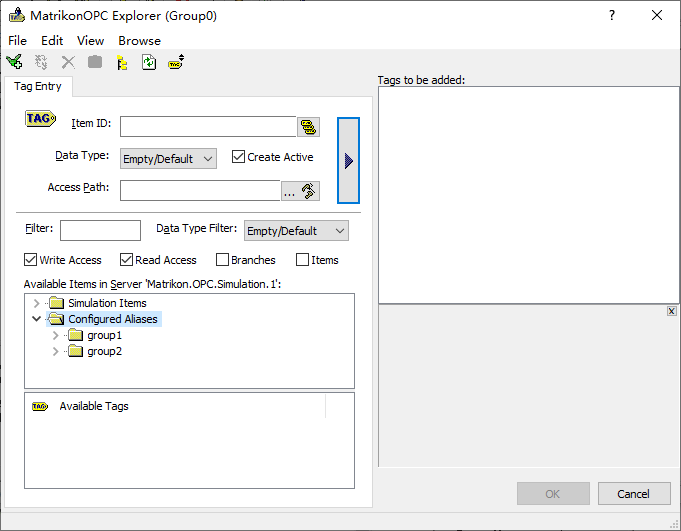Click the yellow TAG toolbar icon with arrows
Viewport: 681px width, 531px height.
click(176, 62)
